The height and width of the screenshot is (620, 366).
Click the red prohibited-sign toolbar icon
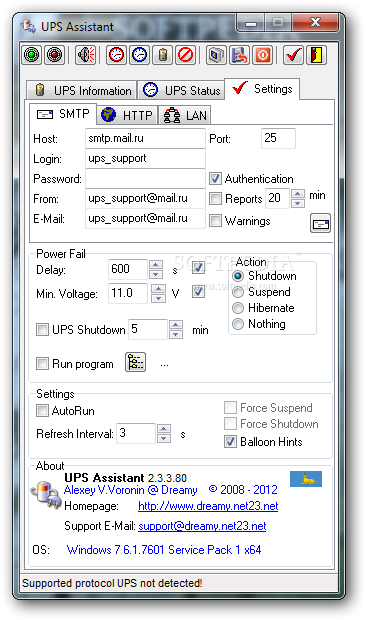(185, 55)
